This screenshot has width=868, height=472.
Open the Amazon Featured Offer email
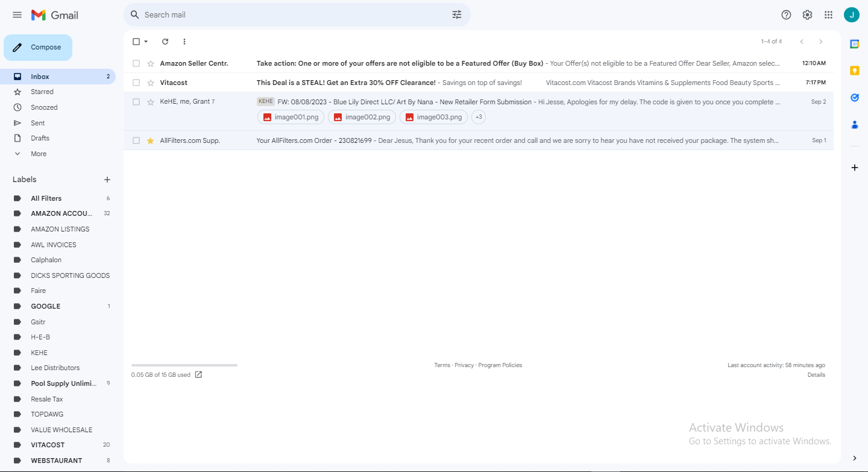(479, 63)
